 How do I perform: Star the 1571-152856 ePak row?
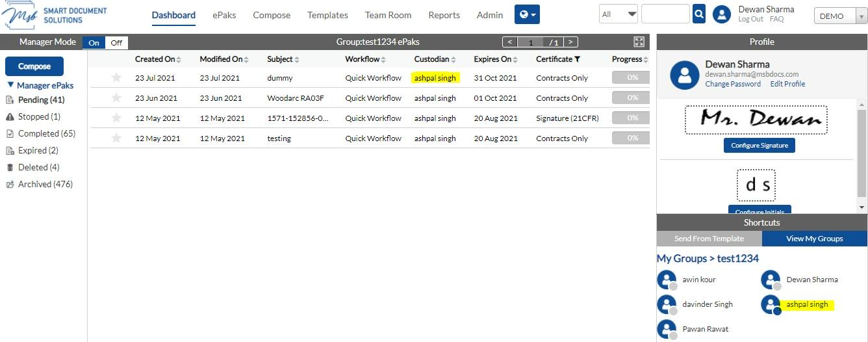[x=116, y=118]
